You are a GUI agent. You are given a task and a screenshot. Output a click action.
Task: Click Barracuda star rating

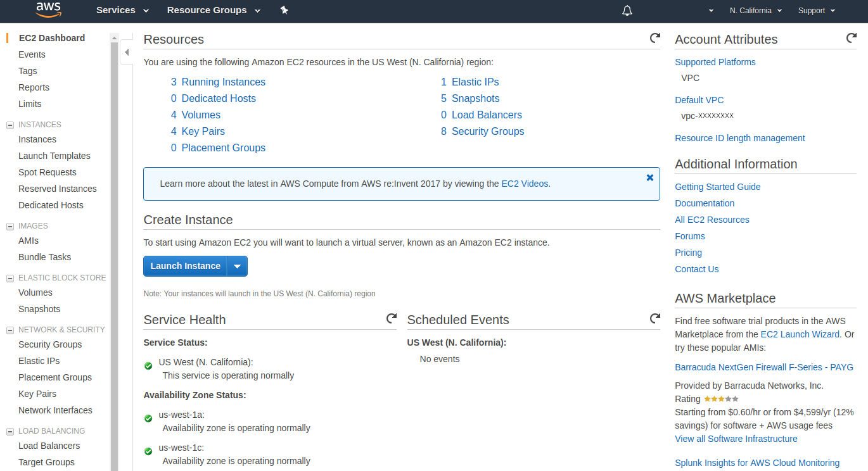click(x=721, y=399)
